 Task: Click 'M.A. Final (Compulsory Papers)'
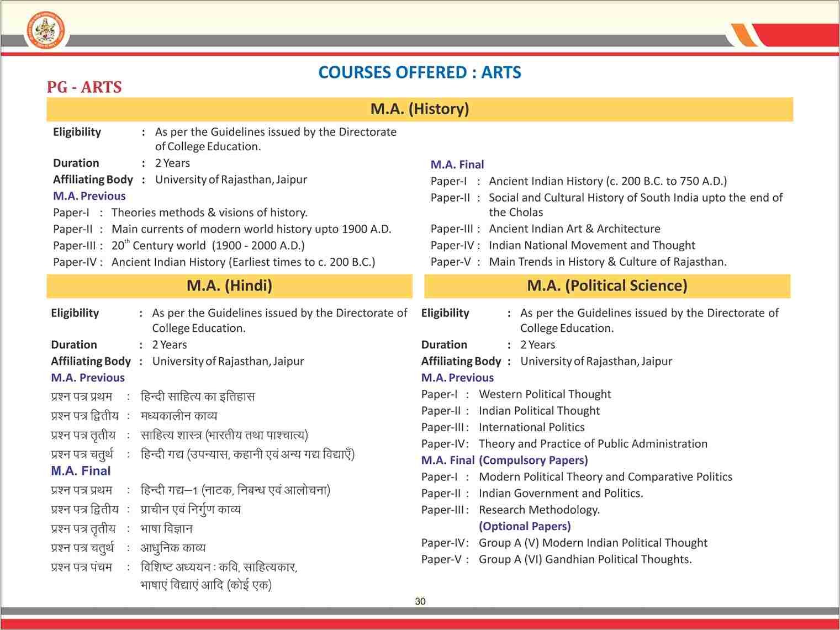pos(504,460)
